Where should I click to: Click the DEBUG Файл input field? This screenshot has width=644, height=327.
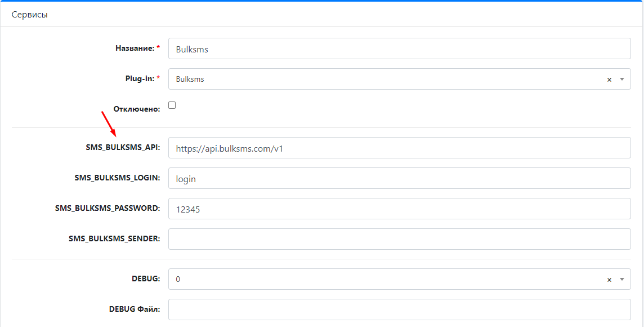tap(399, 310)
